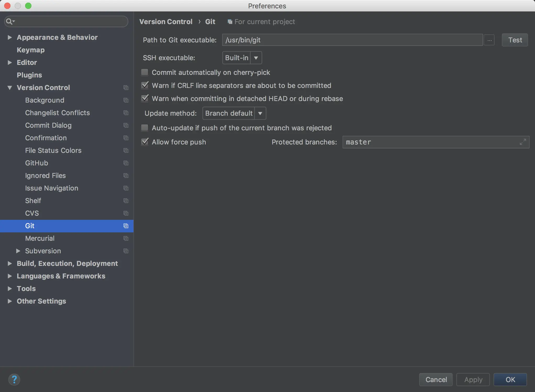Open the Keymap settings page

[x=31, y=50]
